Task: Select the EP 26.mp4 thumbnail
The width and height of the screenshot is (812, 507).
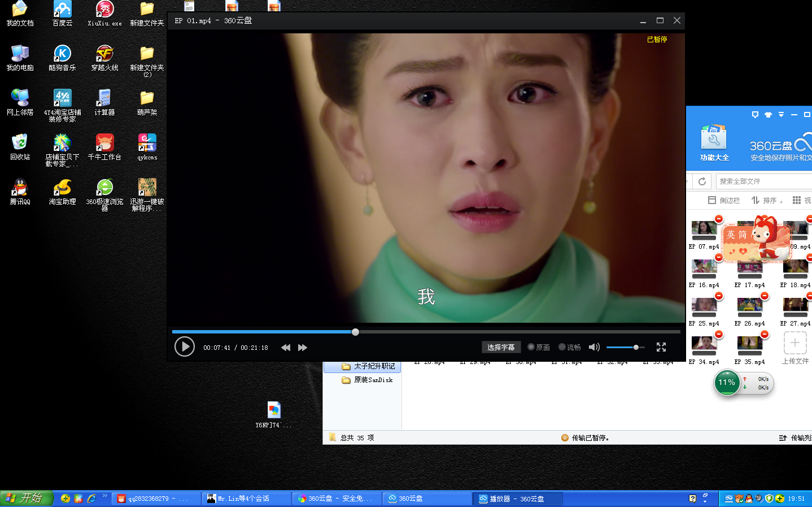Action: point(749,306)
